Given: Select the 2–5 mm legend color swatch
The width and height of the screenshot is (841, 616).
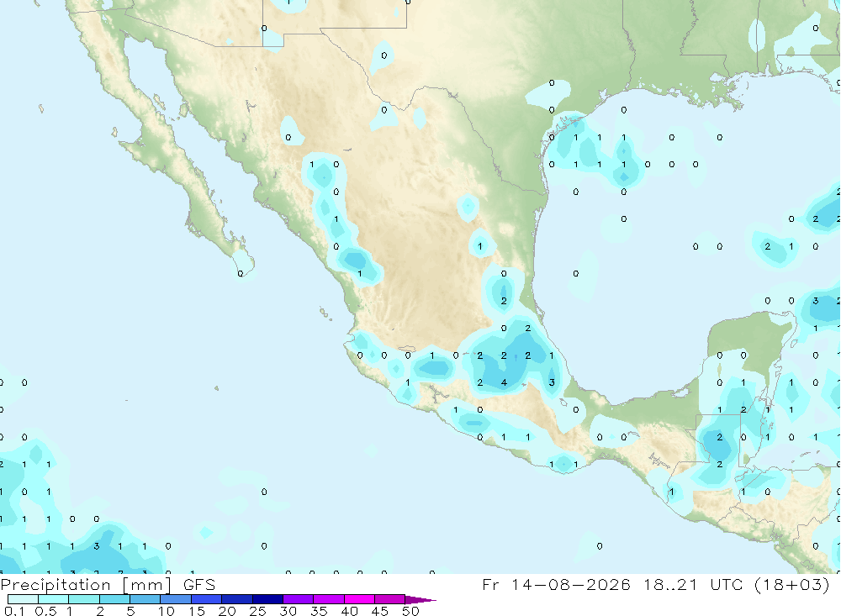Looking at the screenshot, I should coord(114,599).
